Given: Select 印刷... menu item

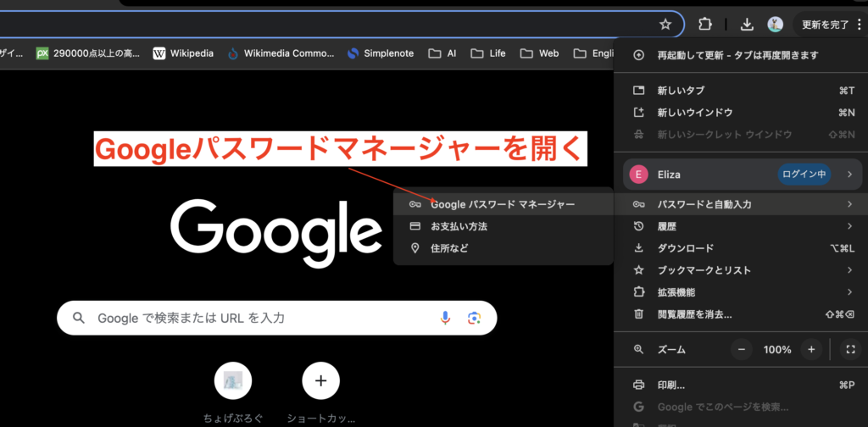Looking at the screenshot, I should pos(741,385).
